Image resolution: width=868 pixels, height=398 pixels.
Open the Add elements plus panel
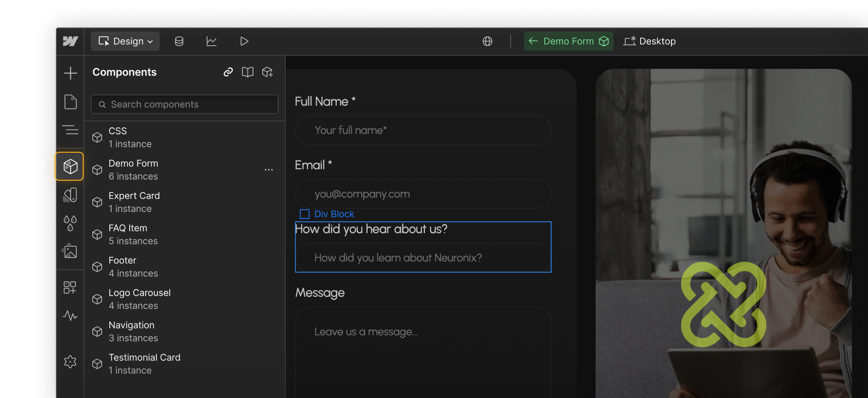70,73
